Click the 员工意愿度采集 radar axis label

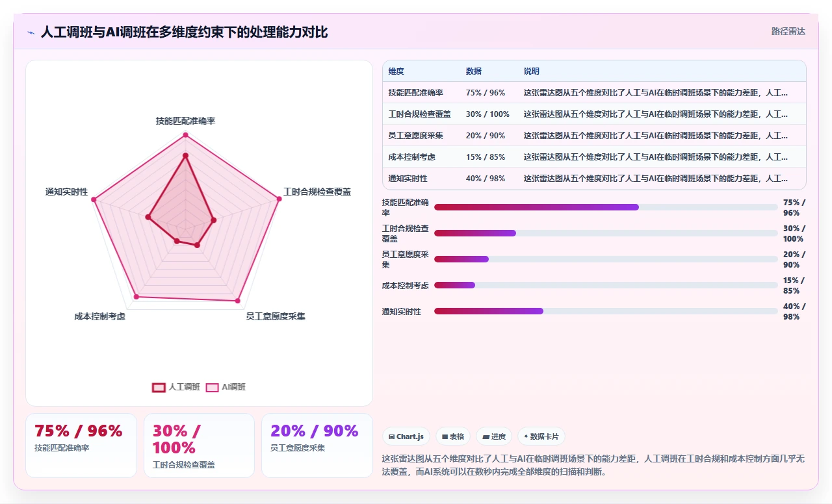[x=276, y=316]
